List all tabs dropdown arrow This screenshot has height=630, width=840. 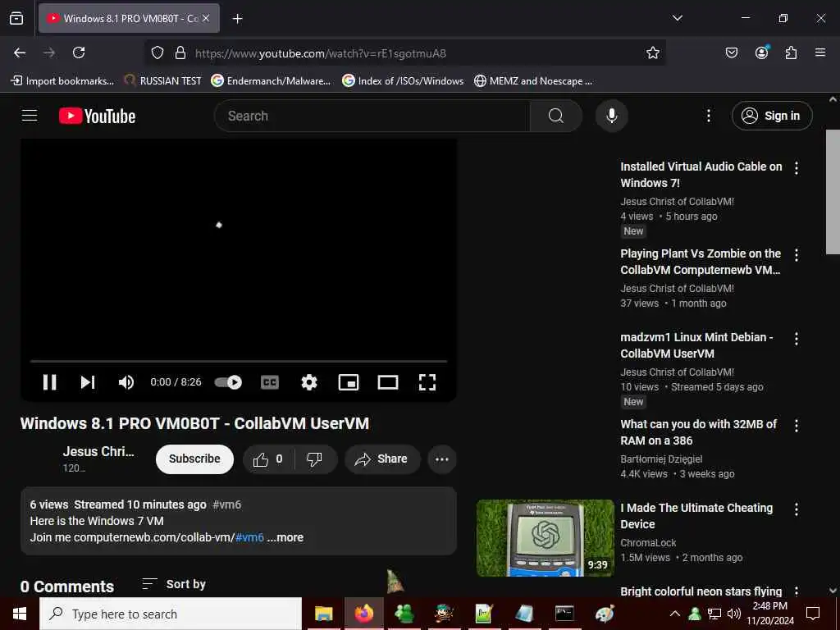[677, 18]
